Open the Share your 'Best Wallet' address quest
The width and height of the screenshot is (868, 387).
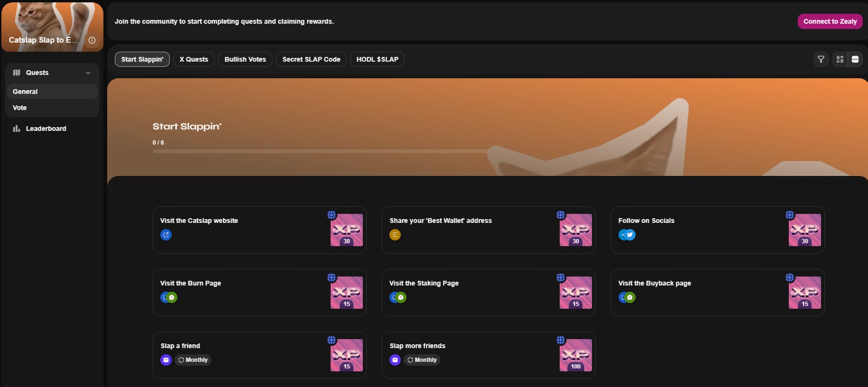pyautogui.click(x=489, y=230)
